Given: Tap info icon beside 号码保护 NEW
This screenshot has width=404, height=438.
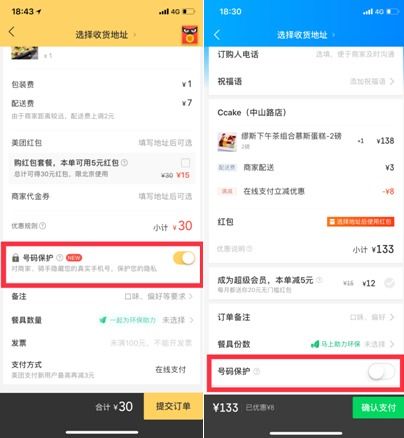Looking at the screenshot, I should pos(60,258).
